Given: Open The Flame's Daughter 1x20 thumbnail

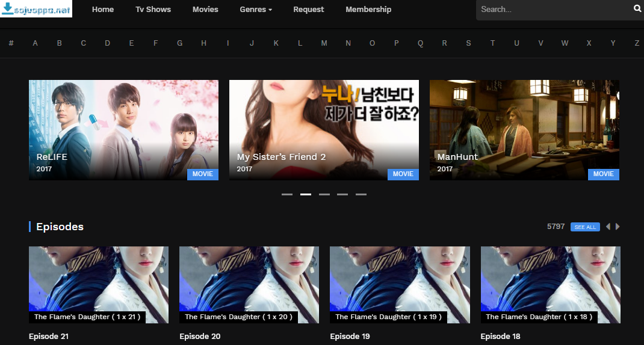Looking at the screenshot, I should (x=249, y=285).
